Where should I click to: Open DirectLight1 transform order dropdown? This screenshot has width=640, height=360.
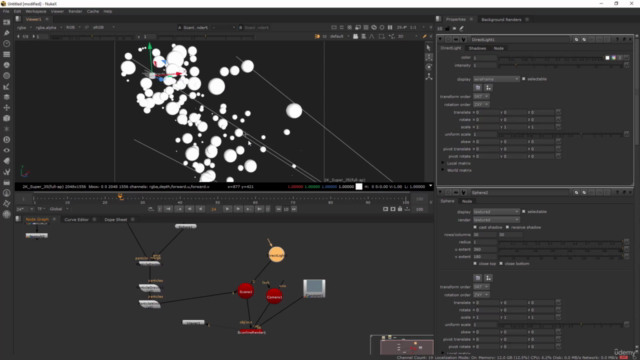[481, 96]
